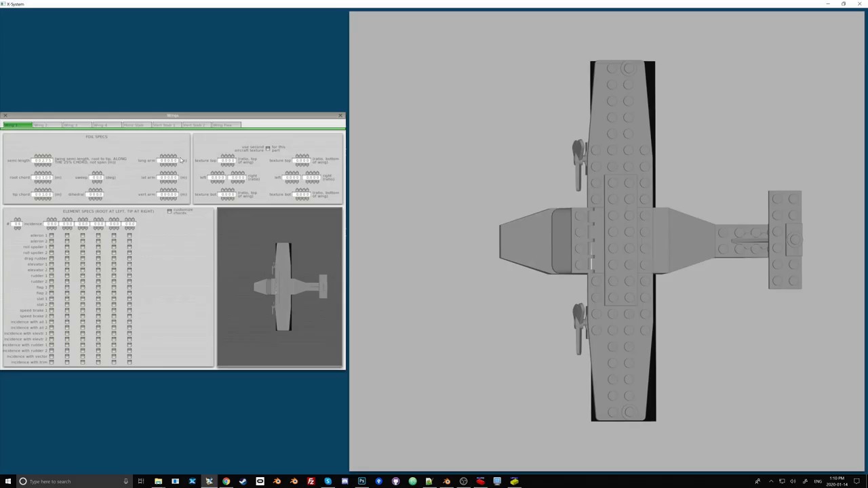Open the notification center icon
Viewport: 868px width, 488px height.
pyautogui.click(x=856, y=481)
